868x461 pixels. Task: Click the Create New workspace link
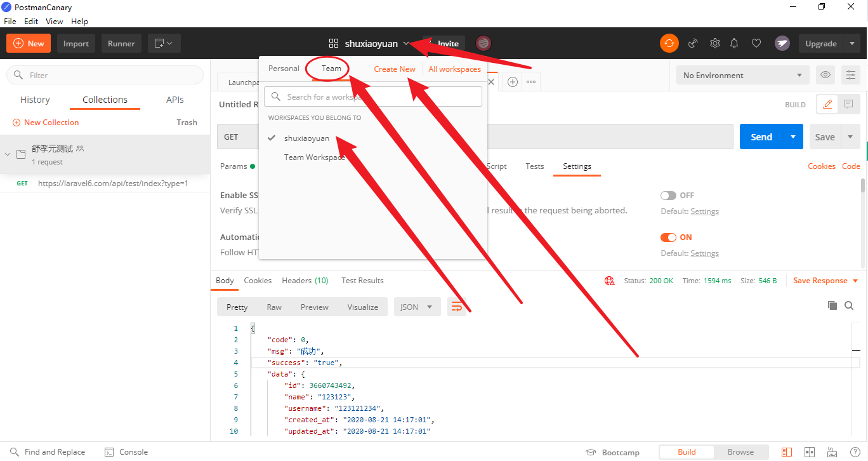pos(395,69)
